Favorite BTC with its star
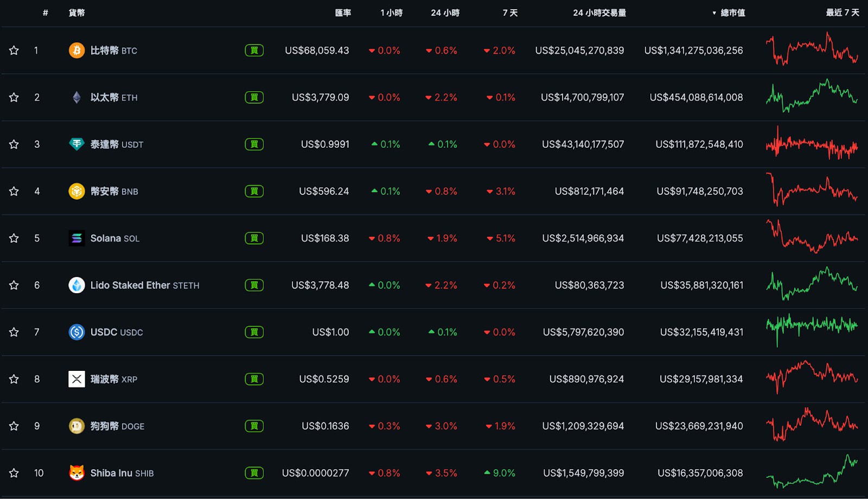 (14, 50)
